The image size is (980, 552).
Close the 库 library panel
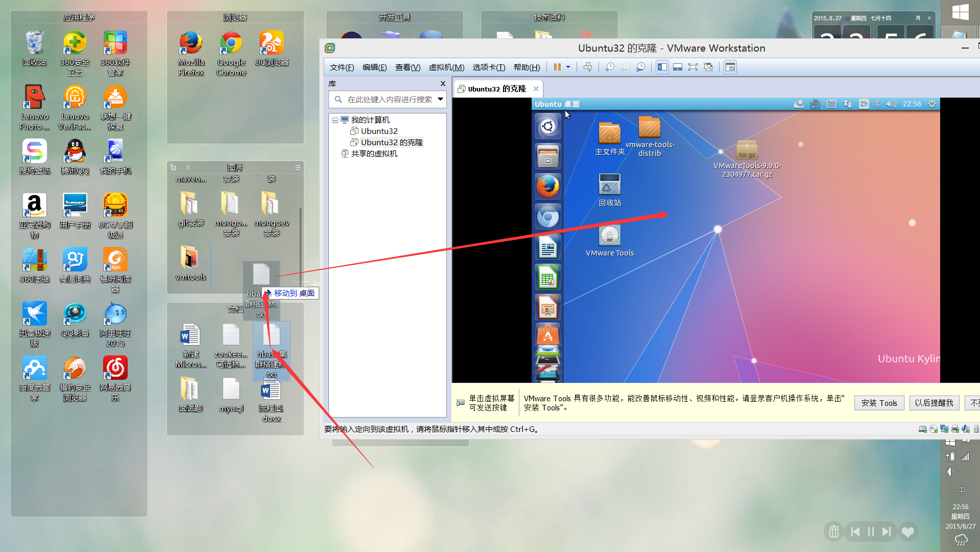click(x=443, y=84)
